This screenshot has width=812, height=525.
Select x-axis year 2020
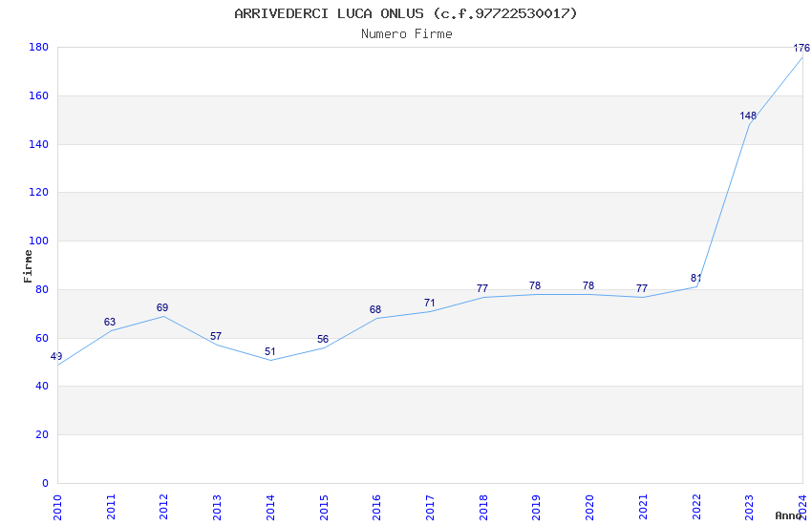coord(589,508)
